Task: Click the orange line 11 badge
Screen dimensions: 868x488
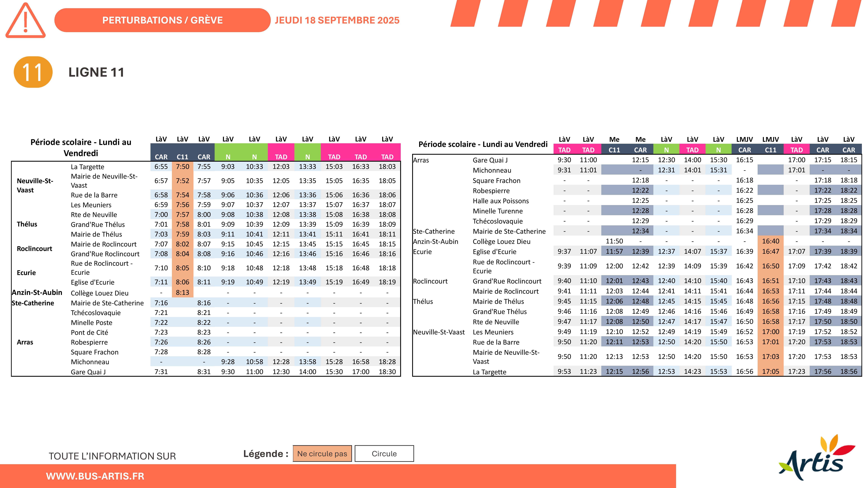Action: point(33,72)
